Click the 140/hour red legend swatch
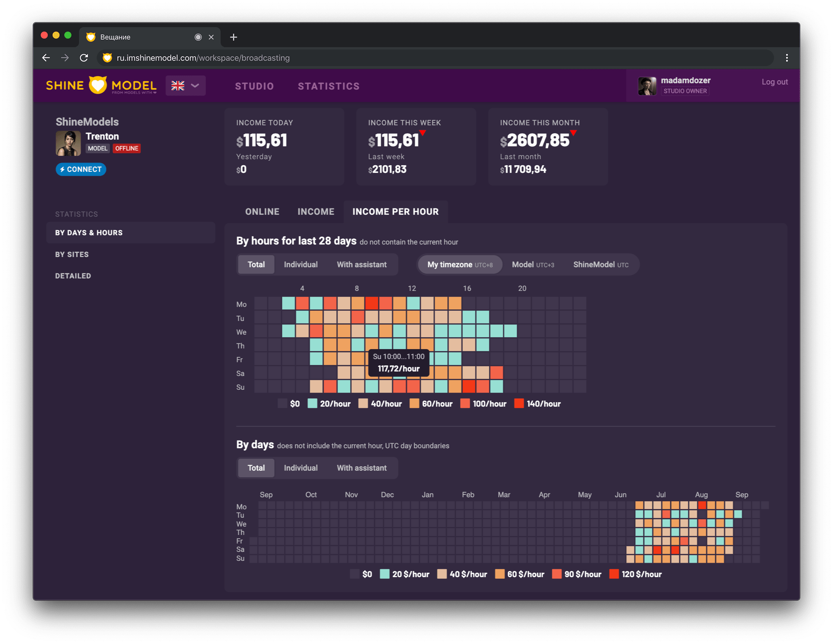The height and width of the screenshot is (644, 833). (x=519, y=403)
